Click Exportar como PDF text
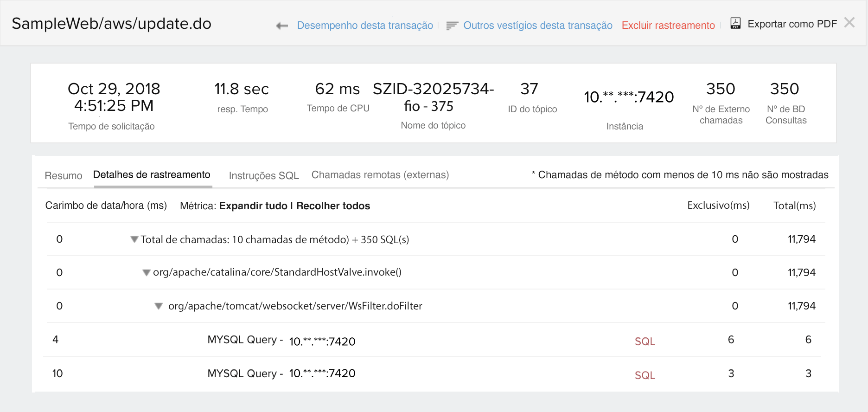Screen dimensions: 868x412 [792, 24]
